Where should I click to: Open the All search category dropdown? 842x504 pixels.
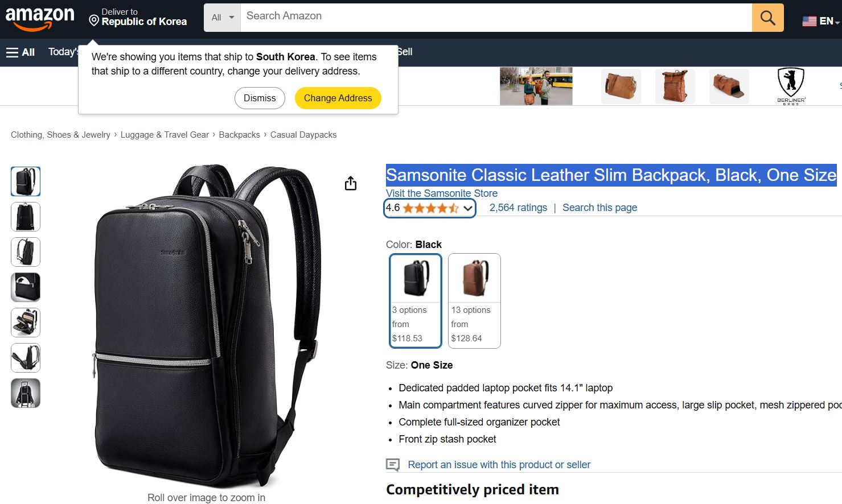(x=223, y=18)
